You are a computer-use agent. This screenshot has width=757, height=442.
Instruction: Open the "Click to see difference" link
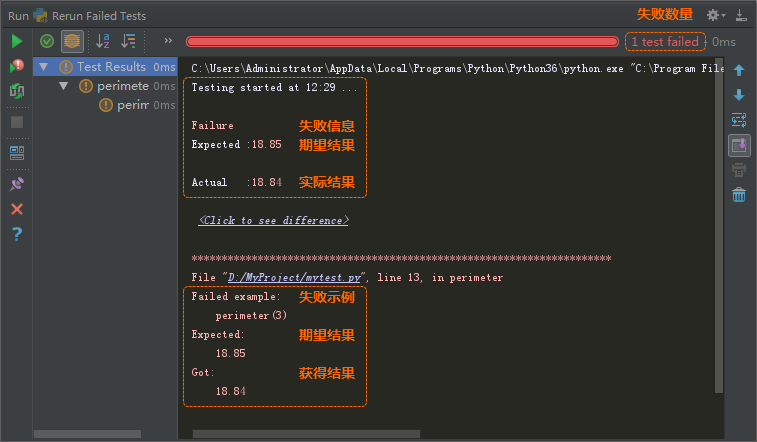273,220
